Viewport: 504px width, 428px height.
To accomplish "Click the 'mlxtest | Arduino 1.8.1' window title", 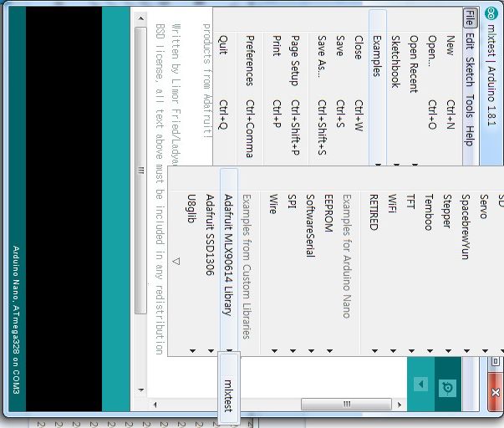I will click(491, 74).
